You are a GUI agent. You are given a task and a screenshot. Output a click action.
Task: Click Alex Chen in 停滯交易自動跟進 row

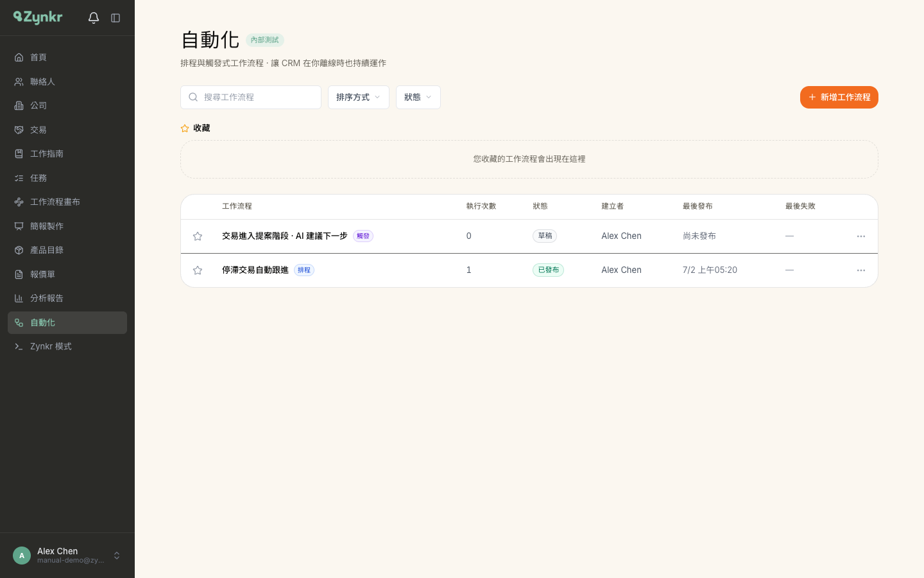coord(621,270)
